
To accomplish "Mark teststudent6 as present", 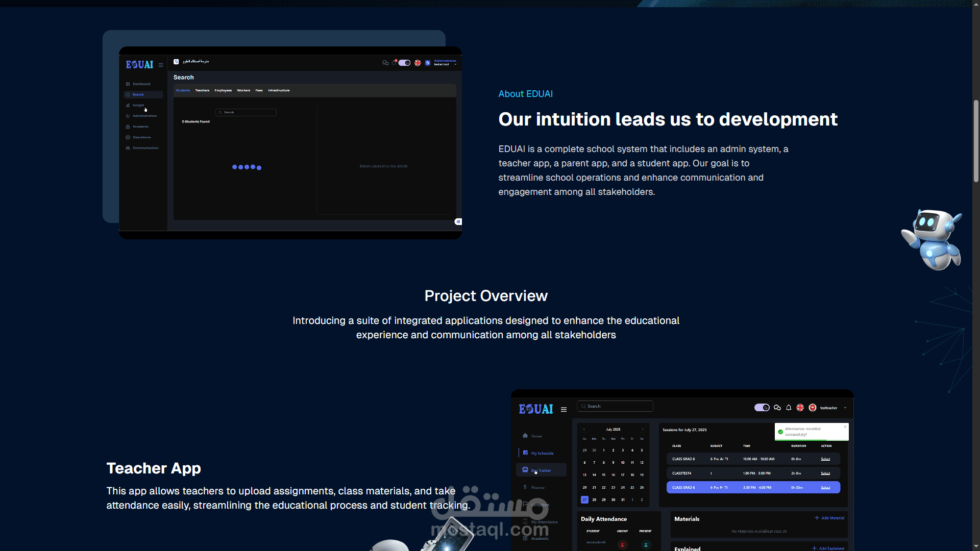I will 646,545.
